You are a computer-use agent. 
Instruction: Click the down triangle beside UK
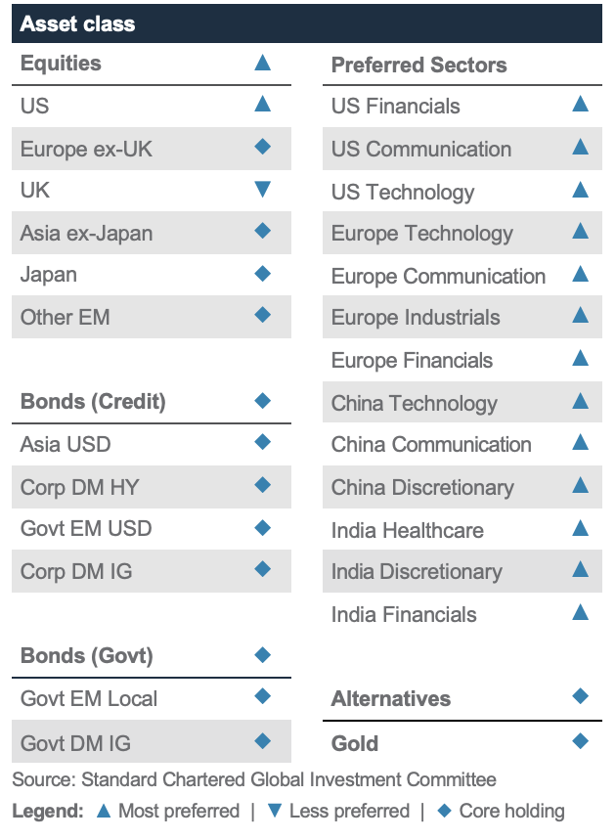[x=262, y=189]
